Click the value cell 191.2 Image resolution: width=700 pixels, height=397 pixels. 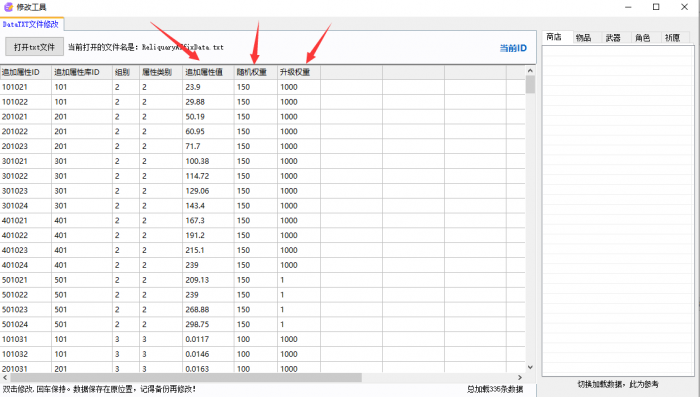click(x=208, y=235)
